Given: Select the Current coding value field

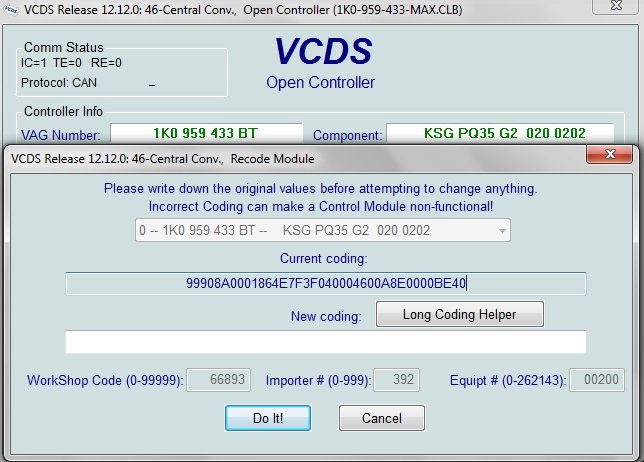Looking at the screenshot, I should click(x=325, y=283).
